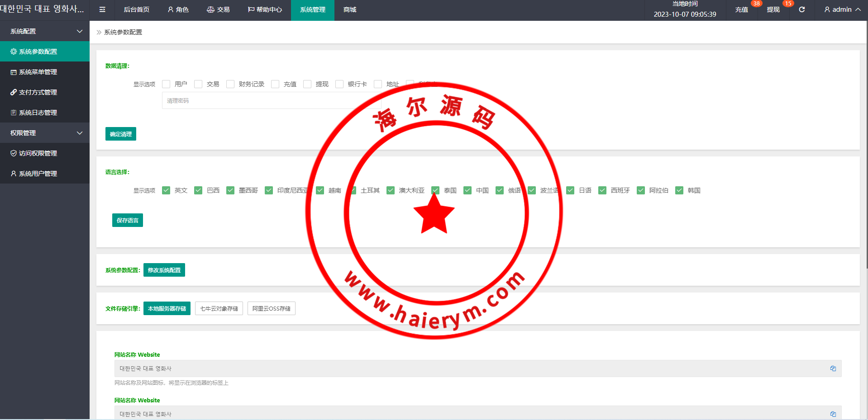Open the 商城 top menu item
Image resolution: width=868 pixels, height=420 pixels.
(350, 9)
